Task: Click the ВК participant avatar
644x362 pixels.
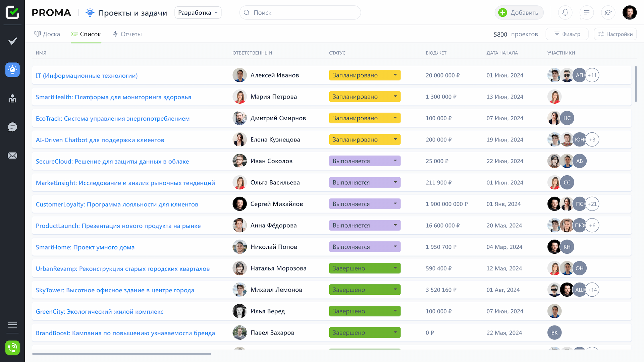Action: point(554,333)
